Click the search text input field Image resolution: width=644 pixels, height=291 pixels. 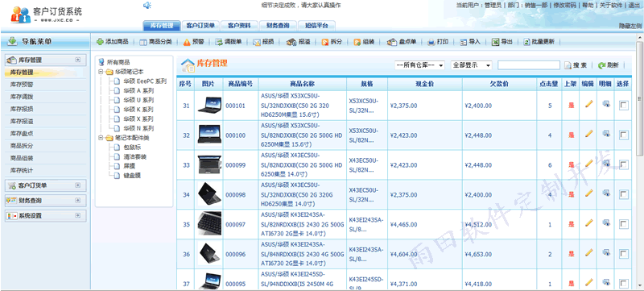529,65
